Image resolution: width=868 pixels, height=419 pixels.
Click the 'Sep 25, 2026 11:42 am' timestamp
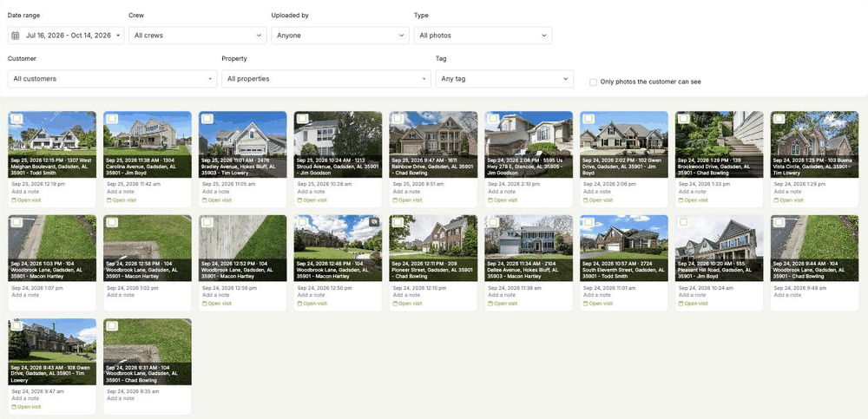(x=134, y=184)
